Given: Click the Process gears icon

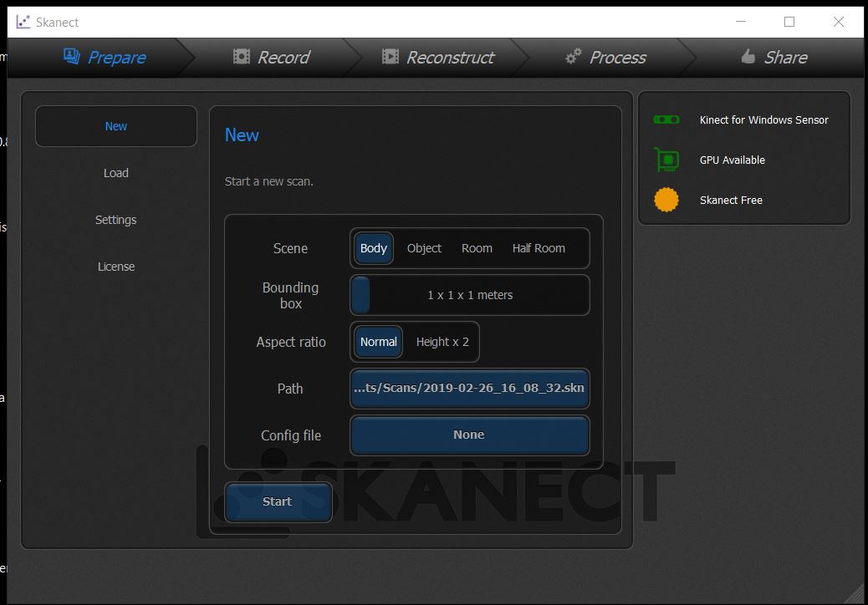Looking at the screenshot, I should click(x=574, y=56).
